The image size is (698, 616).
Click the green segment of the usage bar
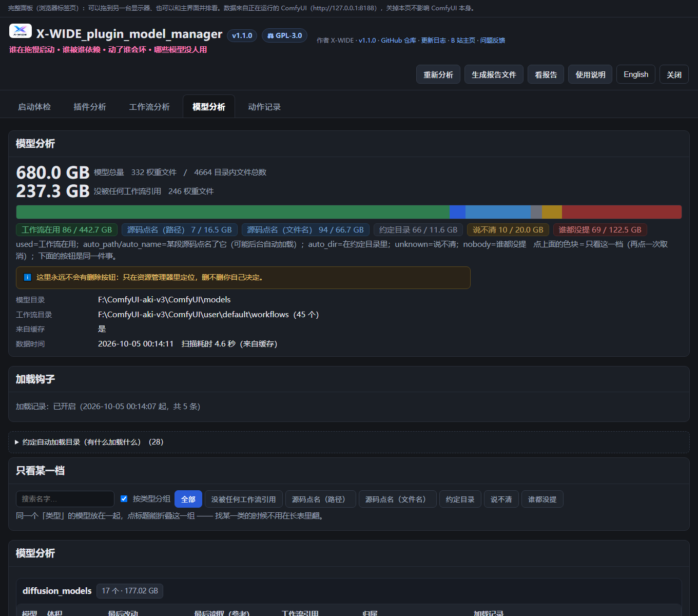[232, 212]
